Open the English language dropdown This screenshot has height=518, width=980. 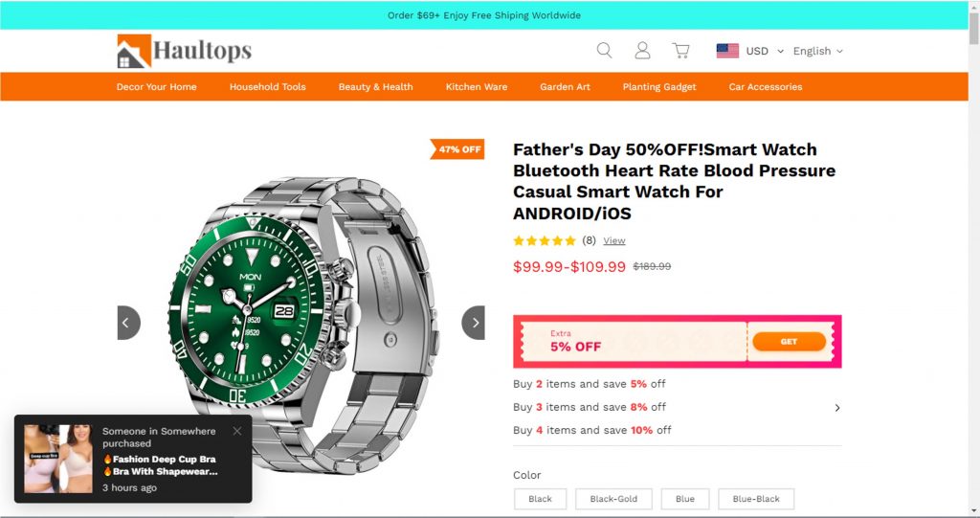[817, 51]
